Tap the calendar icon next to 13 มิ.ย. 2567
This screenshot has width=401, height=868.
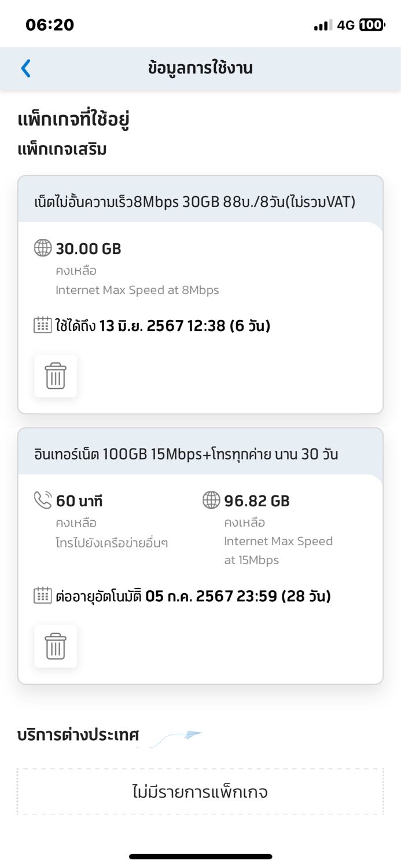(43, 326)
